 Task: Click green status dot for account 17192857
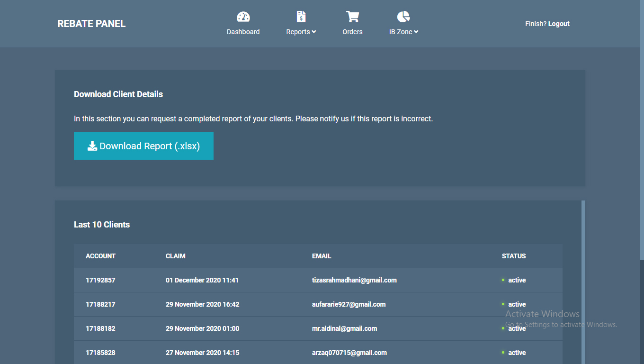pyautogui.click(x=503, y=280)
